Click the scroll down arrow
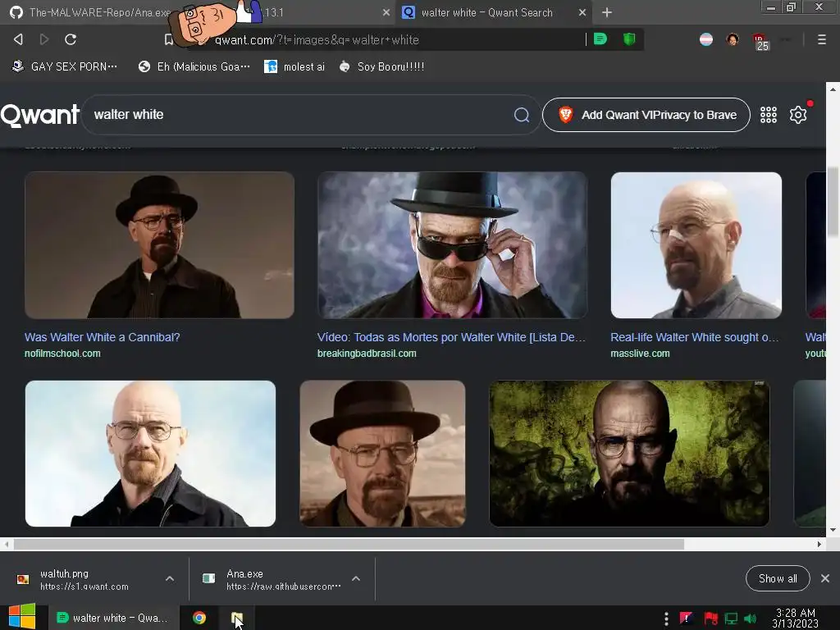This screenshot has height=630, width=840. tap(833, 530)
